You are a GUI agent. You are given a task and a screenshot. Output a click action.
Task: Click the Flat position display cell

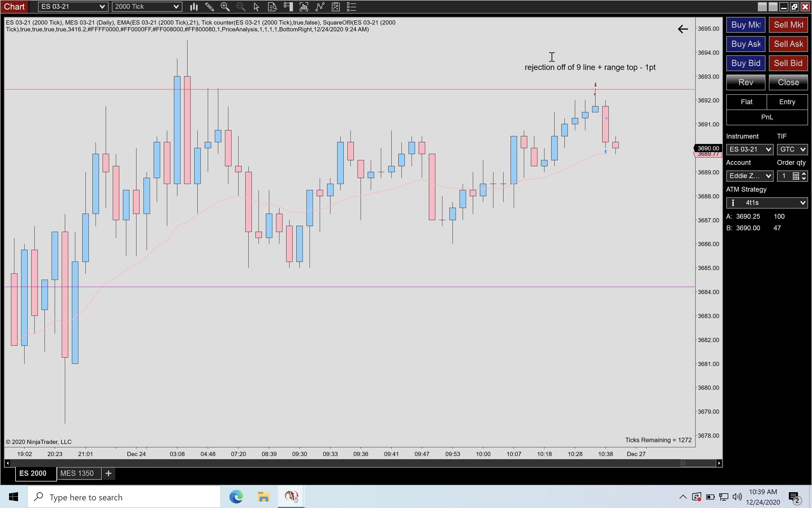[747, 102]
